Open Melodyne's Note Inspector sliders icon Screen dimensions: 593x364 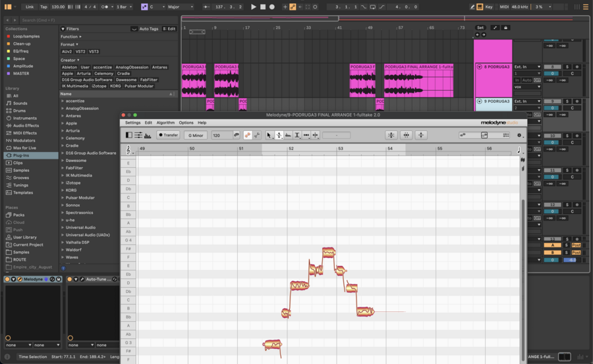point(138,136)
